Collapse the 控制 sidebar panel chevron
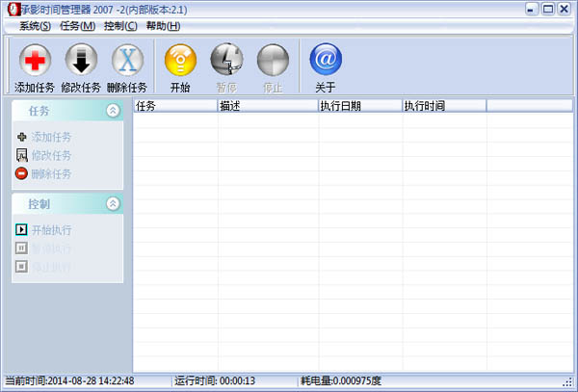The width and height of the screenshot is (578, 392). [x=113, y=203]
